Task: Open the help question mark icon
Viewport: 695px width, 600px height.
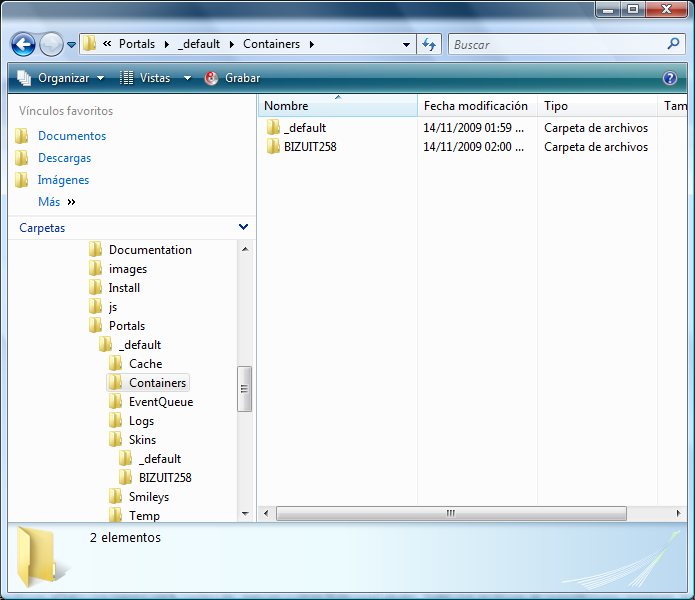Action: pos(670,78)
